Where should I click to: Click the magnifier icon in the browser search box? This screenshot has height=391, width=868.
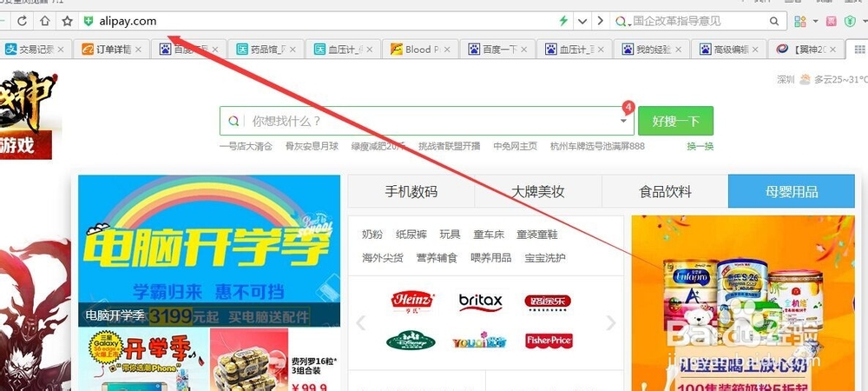[774, 22]
